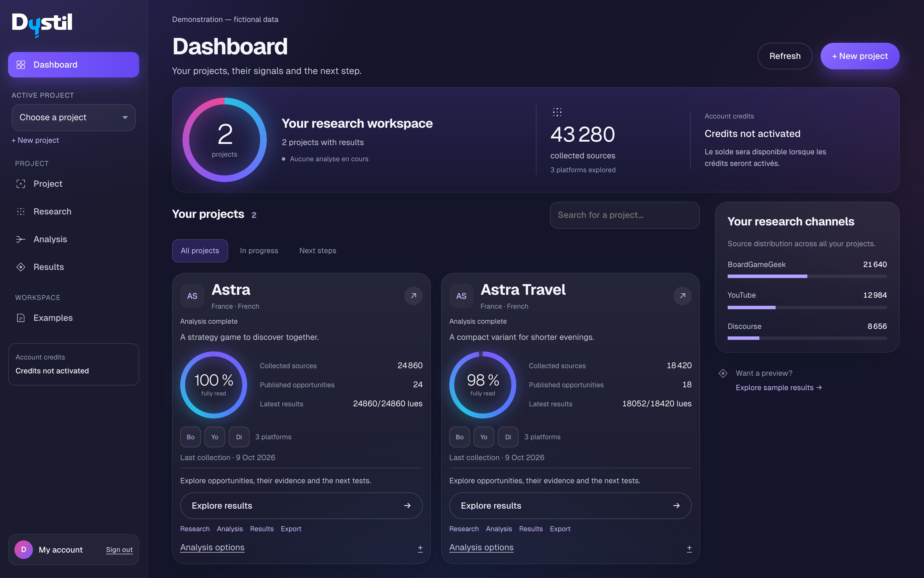Open the Research sidebar item
Screen dimensions: 924x578
coord(73,211)
